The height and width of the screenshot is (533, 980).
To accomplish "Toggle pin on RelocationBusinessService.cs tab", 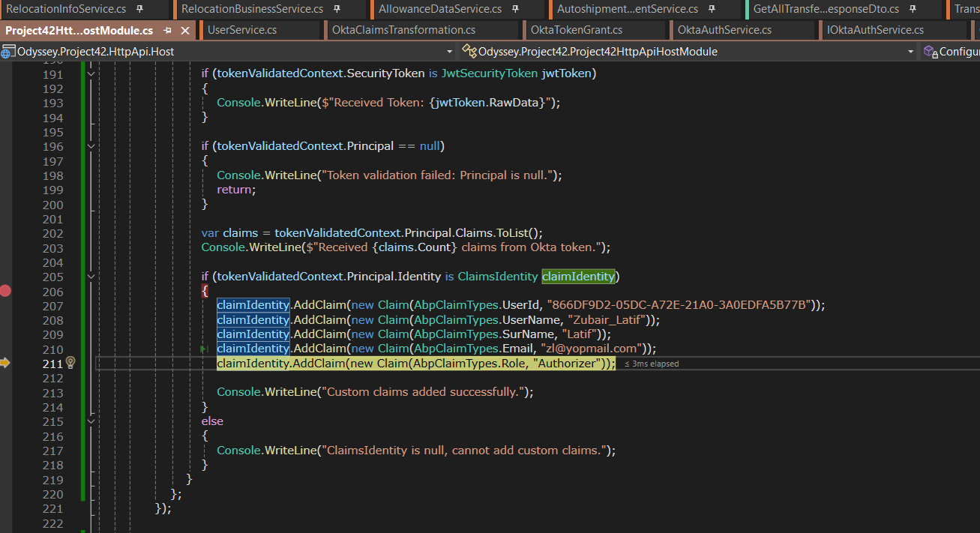I will pyautogui.click(x=337, y=9).
